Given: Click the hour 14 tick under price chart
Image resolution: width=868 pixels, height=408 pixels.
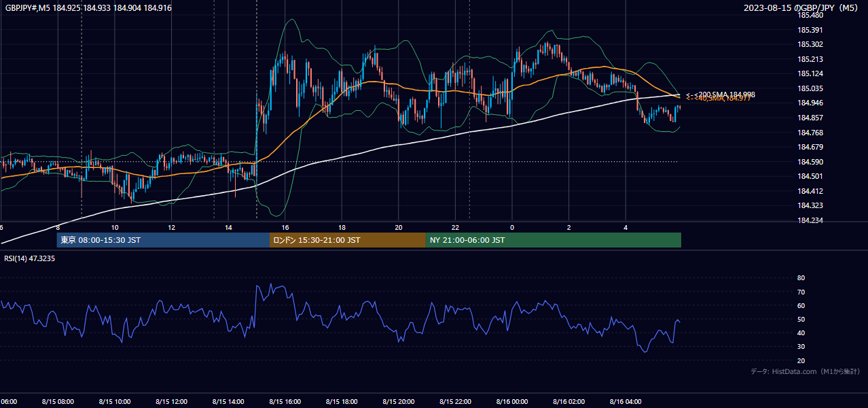Looking at the screenshot, I should pyautogui.click(x=228, y=227).
